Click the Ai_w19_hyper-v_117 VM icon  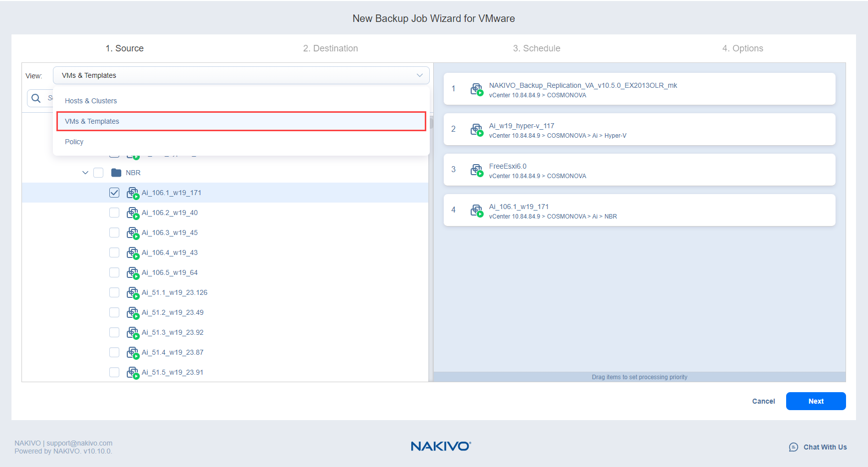tap(477, 130)
